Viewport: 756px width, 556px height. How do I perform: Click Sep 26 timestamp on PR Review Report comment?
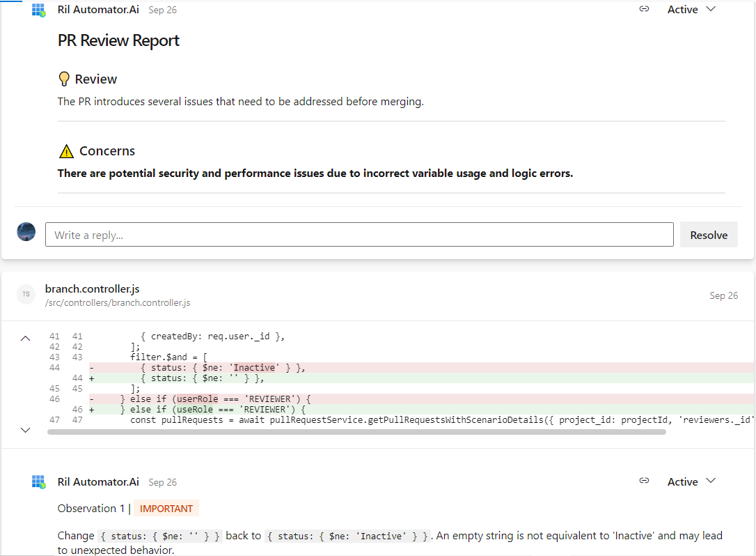pyautogui.click(x=162, y=10)
